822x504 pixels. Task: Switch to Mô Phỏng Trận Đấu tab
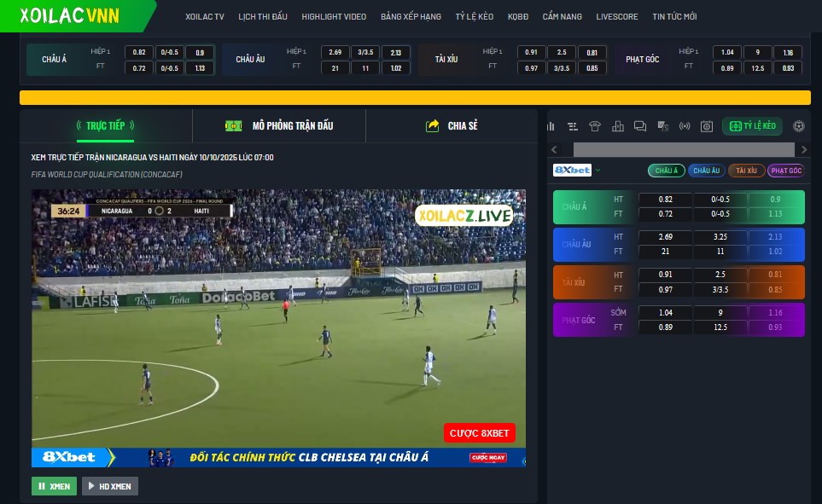tap(279, 126)
